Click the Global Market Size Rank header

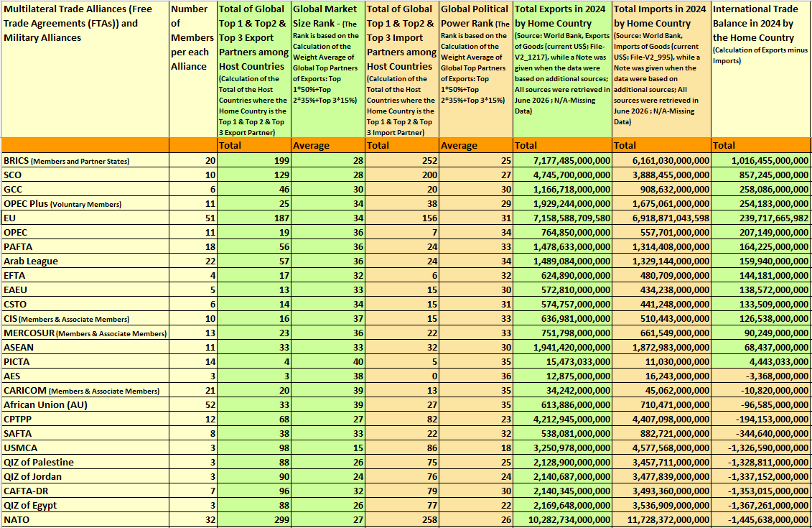click(x=328, y=70)
